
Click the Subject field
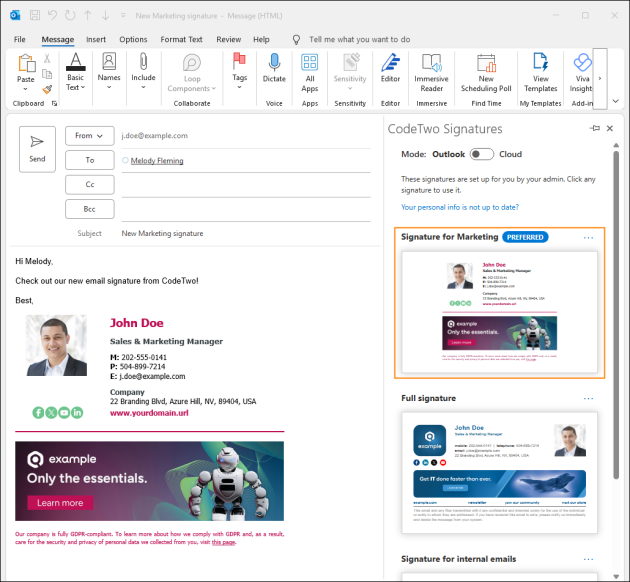tap(246, 233)
